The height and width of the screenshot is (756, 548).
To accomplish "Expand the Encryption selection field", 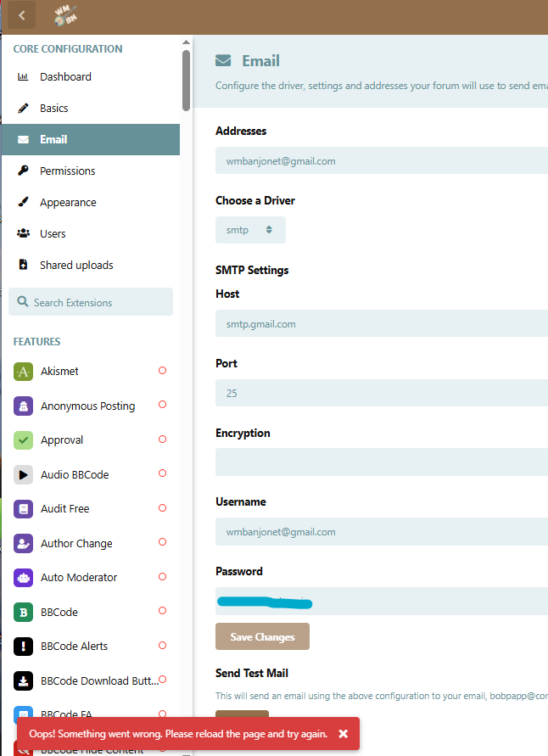I will click(382, 462).
